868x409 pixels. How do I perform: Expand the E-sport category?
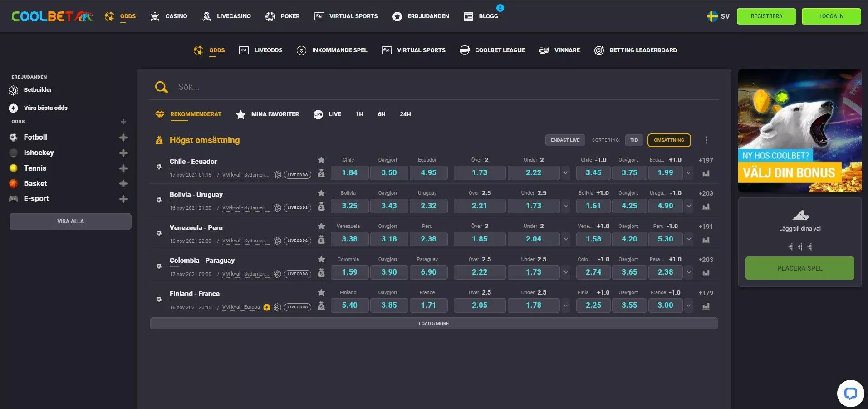[x=123, y=199]
